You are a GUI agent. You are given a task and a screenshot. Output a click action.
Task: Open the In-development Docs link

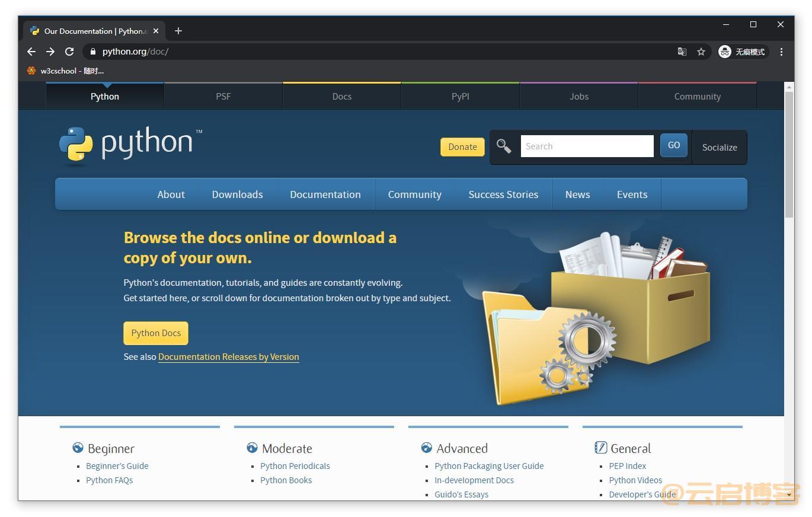[x=474, y=480]
